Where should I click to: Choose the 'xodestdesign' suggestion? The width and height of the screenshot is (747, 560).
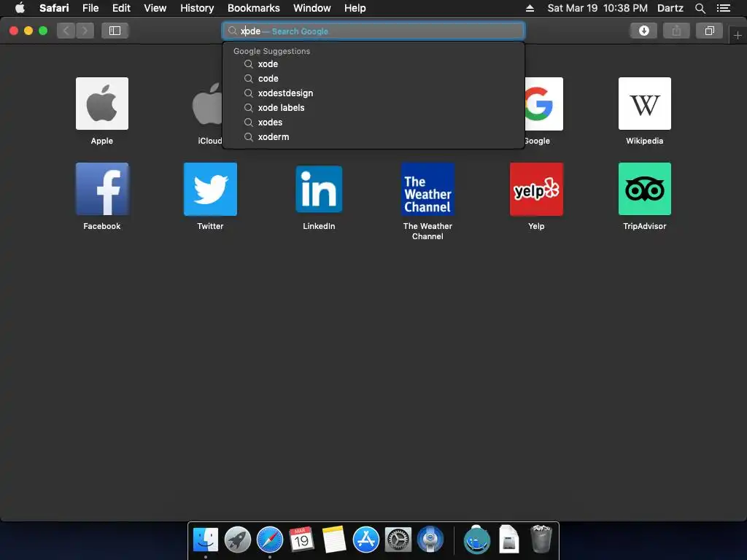click(x=373, y=93)
